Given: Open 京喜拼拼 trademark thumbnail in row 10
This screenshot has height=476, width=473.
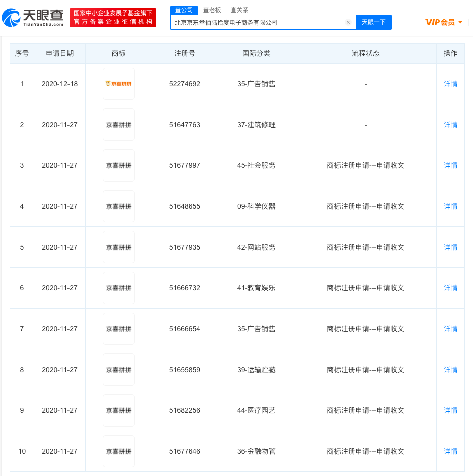Looking at the screenshot, I should (x=119, y=451).
